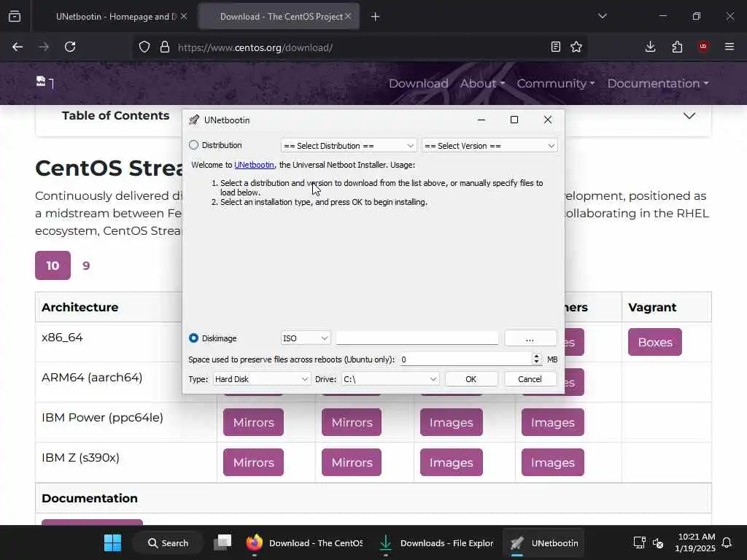Click the taskbar Search box
The image size is (747, 560).
tap(169, 542)
